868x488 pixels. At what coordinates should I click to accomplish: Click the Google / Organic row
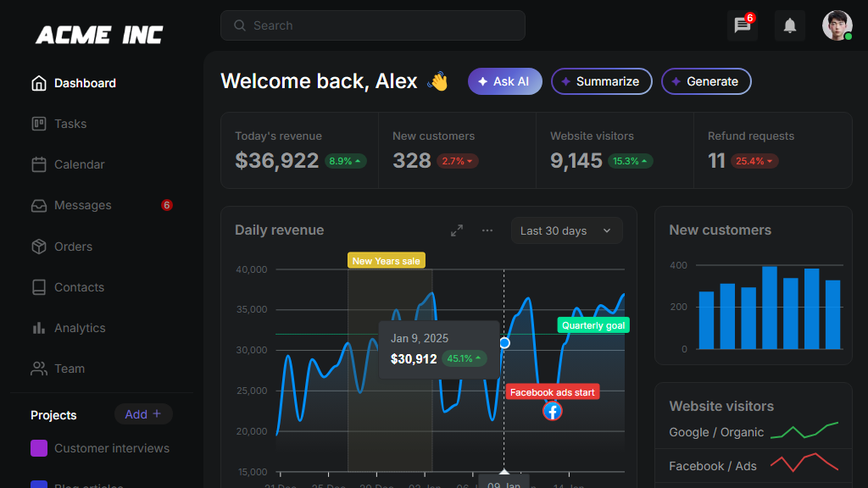753,432
